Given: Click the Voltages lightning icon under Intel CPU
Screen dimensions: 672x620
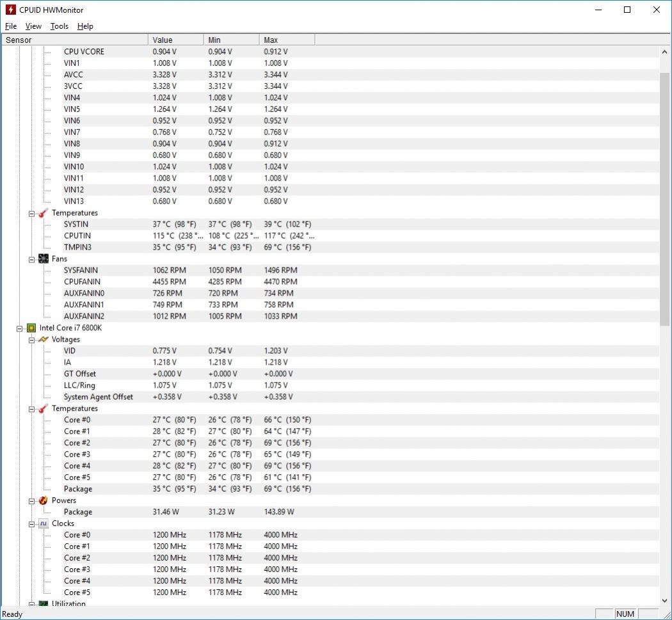Looking at the screenshot, I should coord(44,339).
